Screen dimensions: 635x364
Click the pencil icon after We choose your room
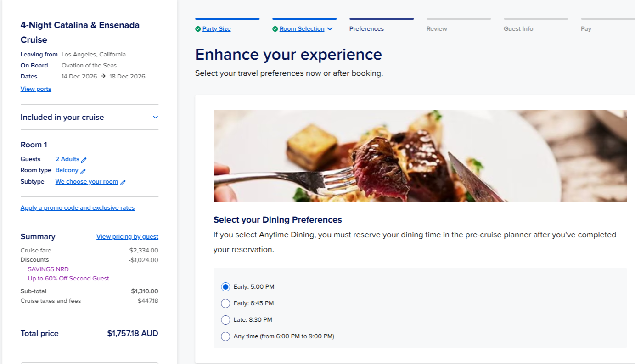(x=123, y=182)
